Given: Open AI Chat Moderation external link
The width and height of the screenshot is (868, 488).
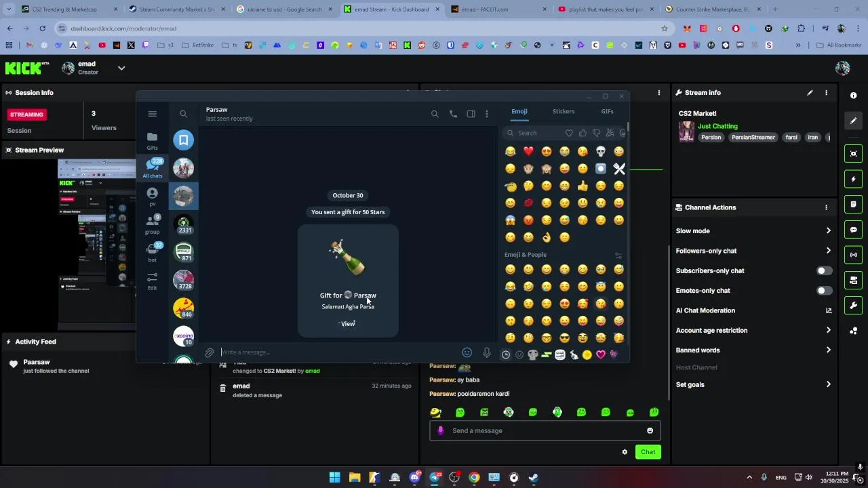Looking at the screenshot, I should point(829,310).
